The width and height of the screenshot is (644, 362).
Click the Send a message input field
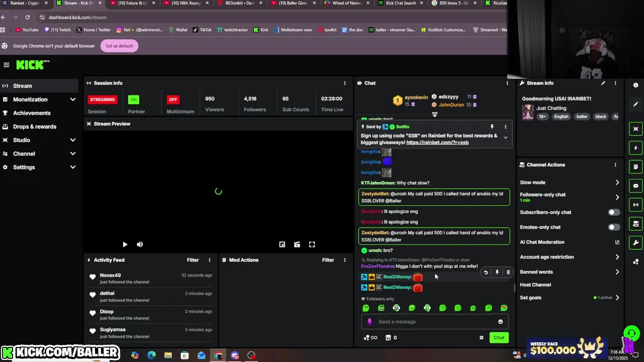pyautogui.click(x=436, y=322)
